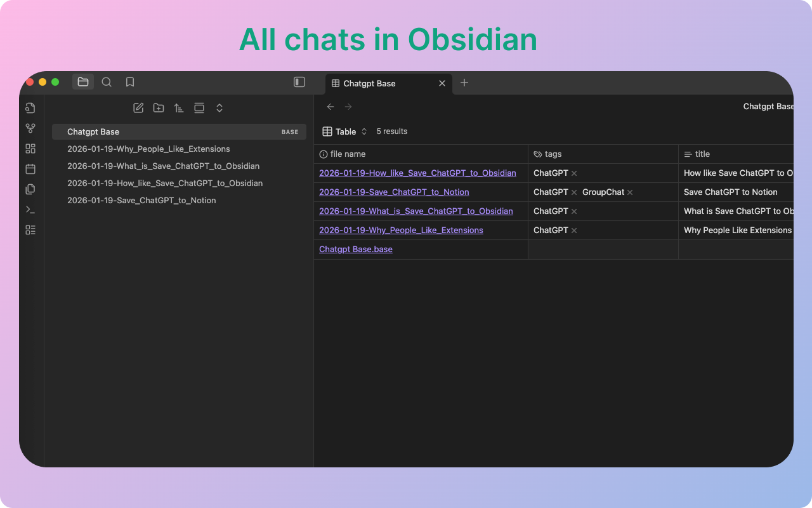Open graph view icon in ribbon

pyautogui.click(x=30, y=128)
